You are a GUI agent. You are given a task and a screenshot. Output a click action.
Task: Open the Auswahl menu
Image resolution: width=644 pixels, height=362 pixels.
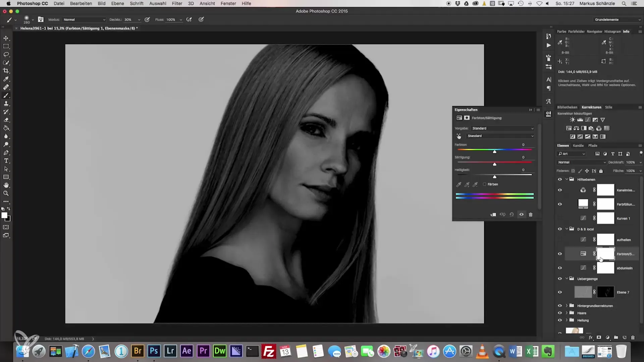pyautogui.click(x=158, y=3)
